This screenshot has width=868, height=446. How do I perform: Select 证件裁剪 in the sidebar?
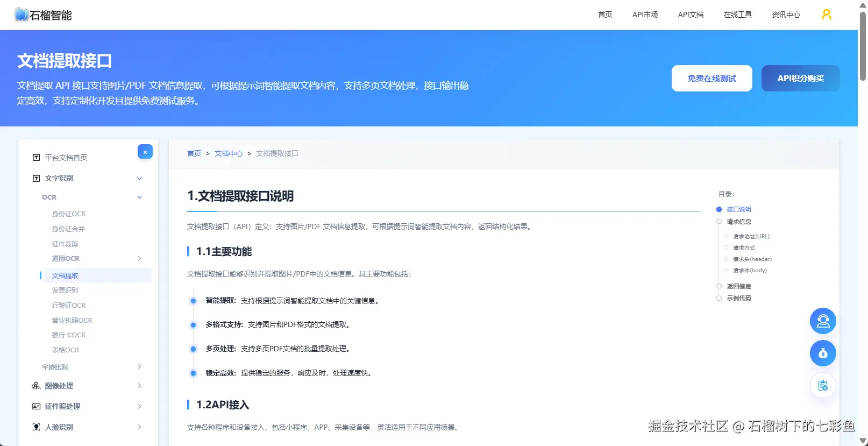point(65,244)
